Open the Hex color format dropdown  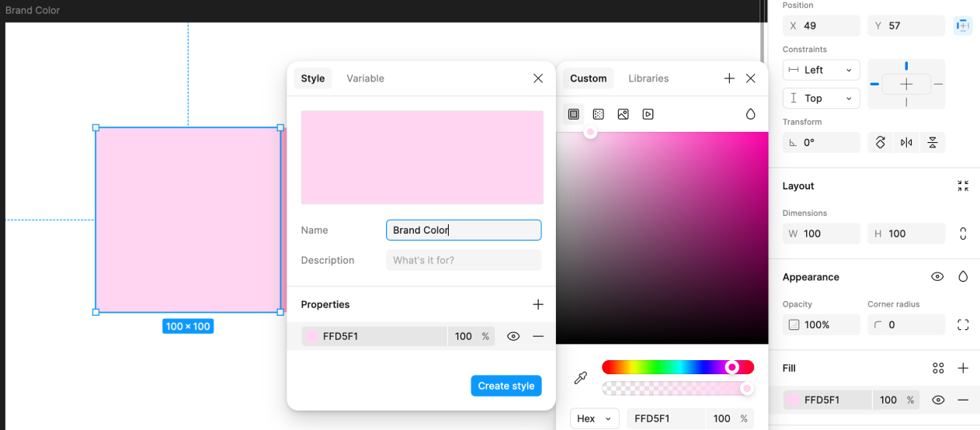[x=595, y=418]
